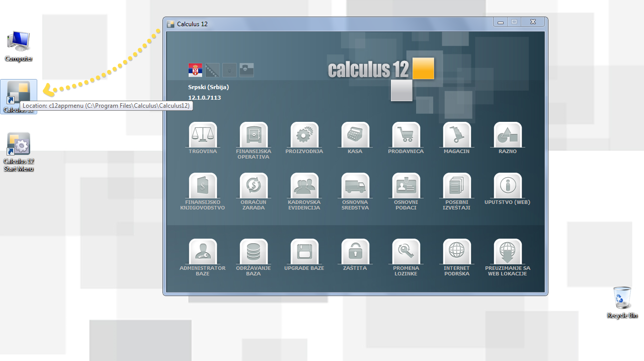The image size is (644, 361).
Task: Open Posebni Izveštaji reports icon
Action: click(x=457, y=186)
